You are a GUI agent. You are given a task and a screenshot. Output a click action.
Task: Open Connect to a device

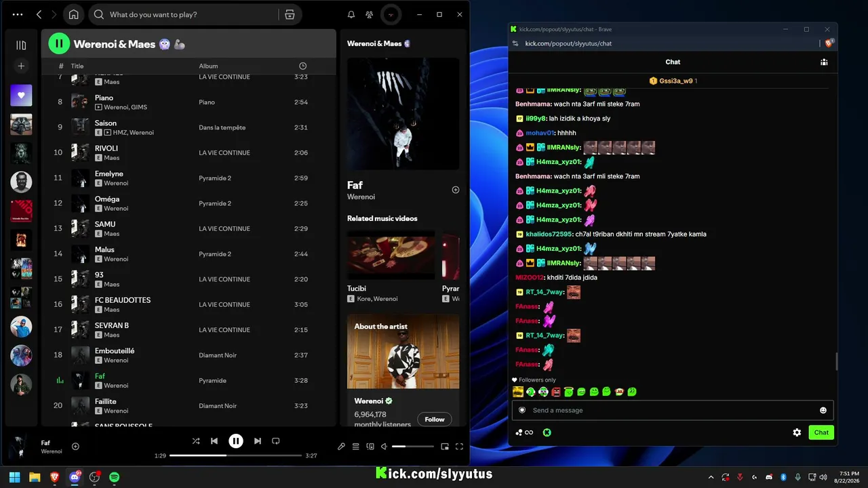(x=370, y=447)
